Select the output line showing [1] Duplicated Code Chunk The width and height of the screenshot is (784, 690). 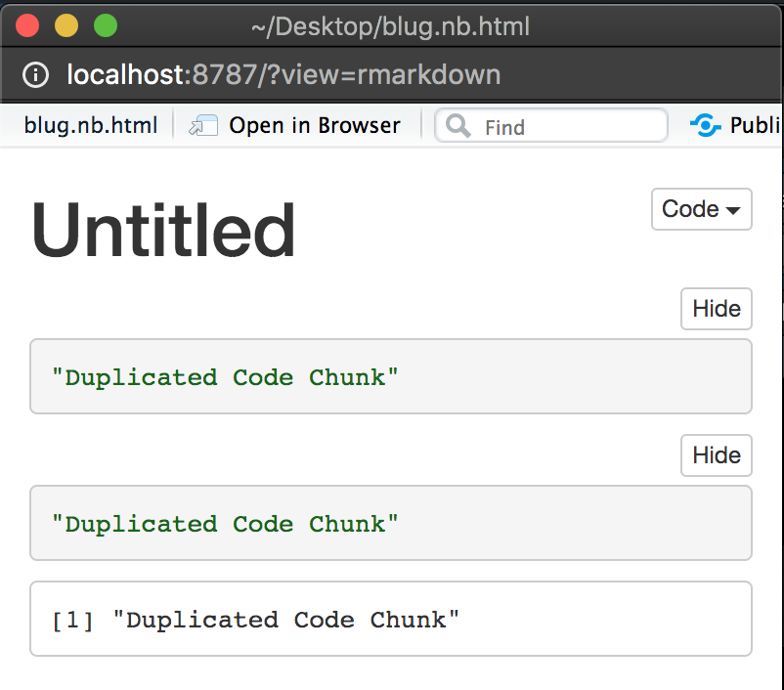pyautogui.click(x=391, y=619)
